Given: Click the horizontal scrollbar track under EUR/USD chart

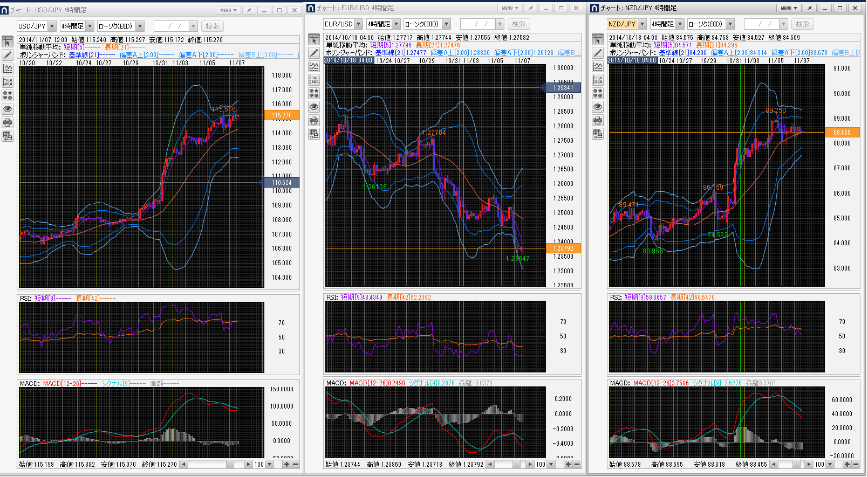Looking at the screenshot, I should pyautogui.click(x=507, y=464).
